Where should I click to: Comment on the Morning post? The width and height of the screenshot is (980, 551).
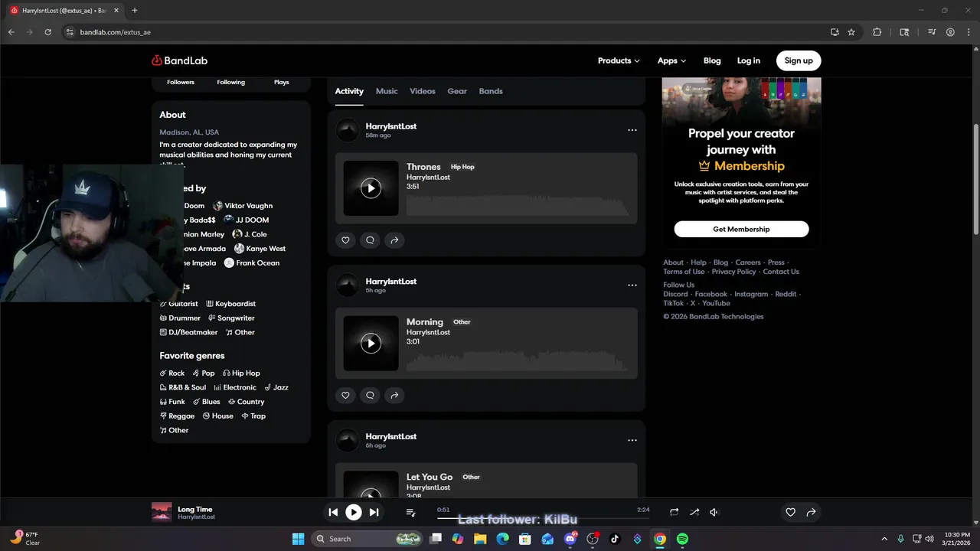[370, 396]
